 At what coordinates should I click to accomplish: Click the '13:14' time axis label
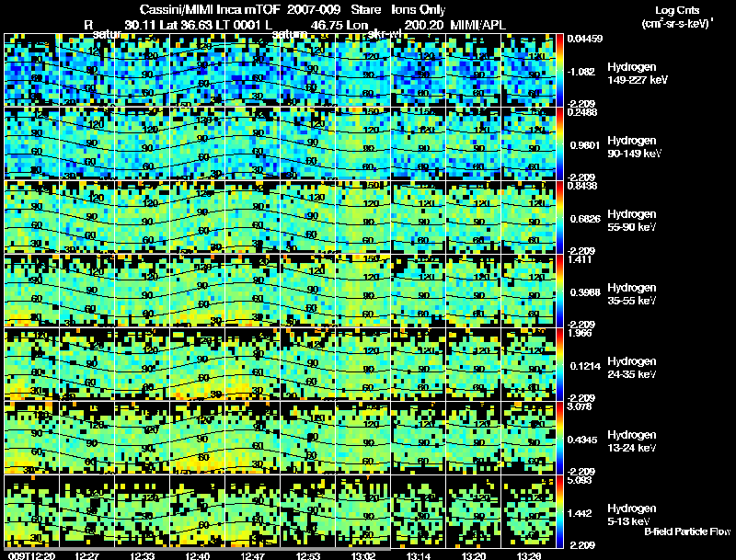pyautogui.click(x=419, y=555)
